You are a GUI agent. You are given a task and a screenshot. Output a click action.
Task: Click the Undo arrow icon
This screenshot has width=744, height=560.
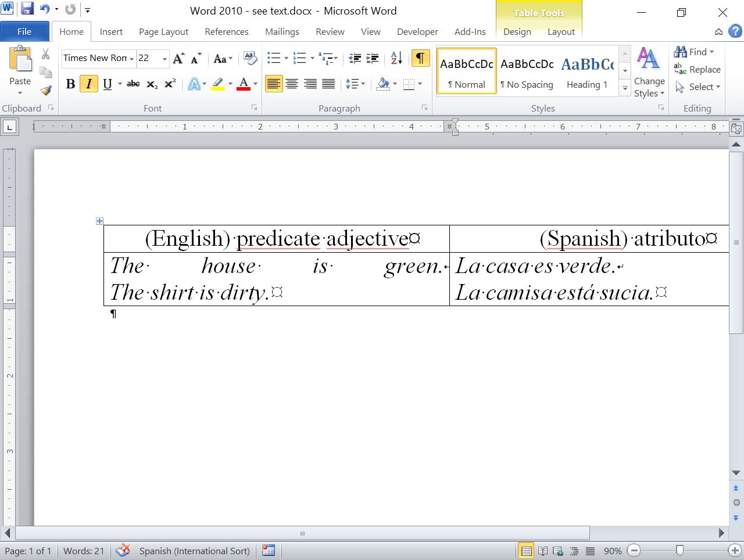click(45, 9)
